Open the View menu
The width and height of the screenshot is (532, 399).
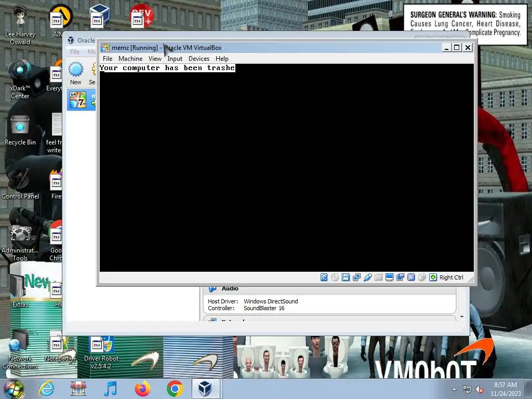coord(155,59)
